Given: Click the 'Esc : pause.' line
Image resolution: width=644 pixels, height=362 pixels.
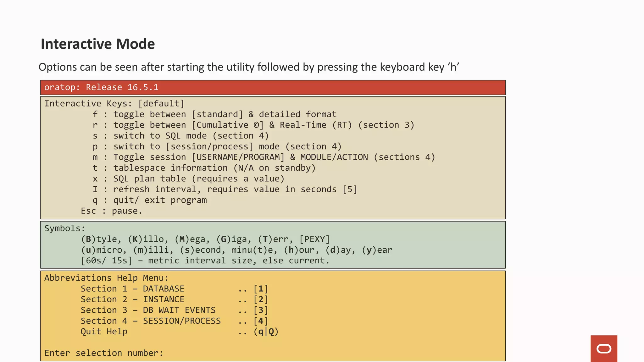Looking at the screenshot, I should (112, 211).
